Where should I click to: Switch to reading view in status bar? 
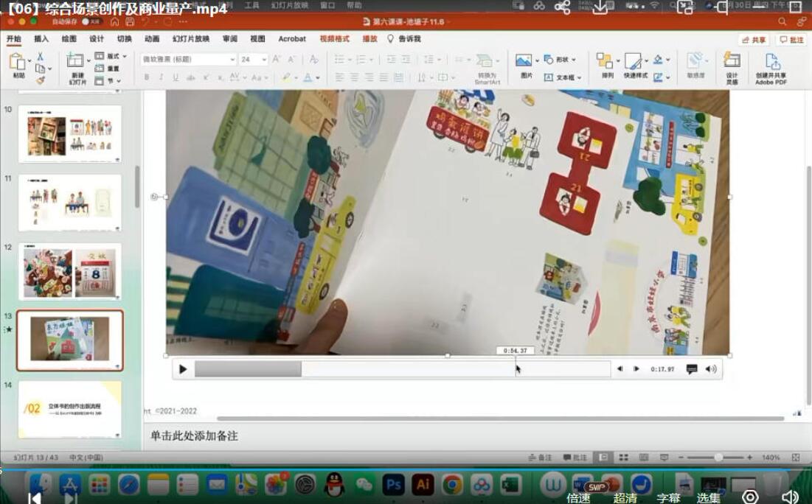coord(644,458)
